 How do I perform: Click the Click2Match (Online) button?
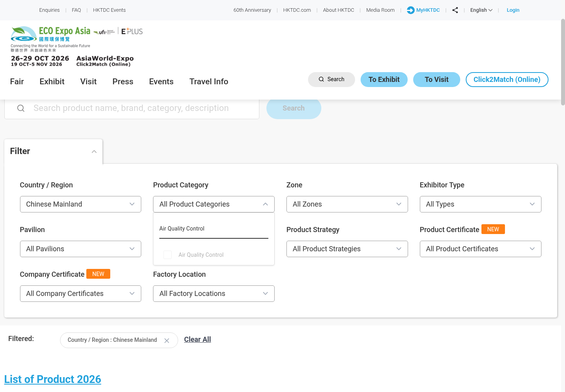(x=507, y=80)
